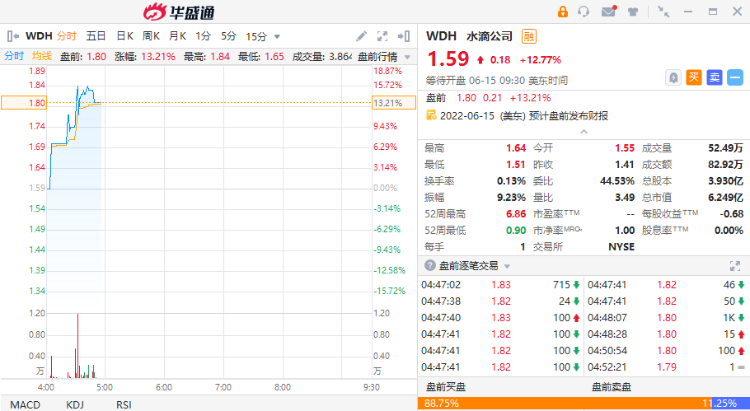The width and height of the screenshot is (750, 411).
Task: Switch to 日K chart tab
Action: coord(125,36)
